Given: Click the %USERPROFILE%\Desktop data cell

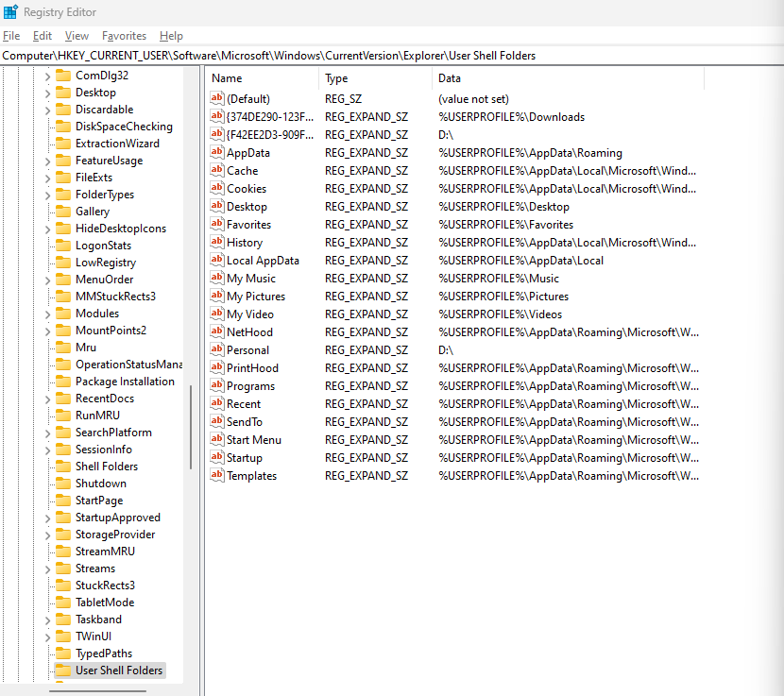Looking at the screenshot, I should coord(504,207).
